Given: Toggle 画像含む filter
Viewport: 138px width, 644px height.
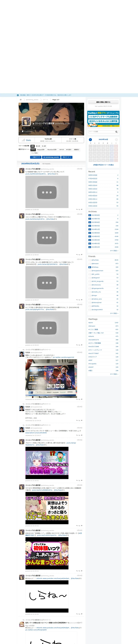Looking at the screenshot, I should click(77, 150).
